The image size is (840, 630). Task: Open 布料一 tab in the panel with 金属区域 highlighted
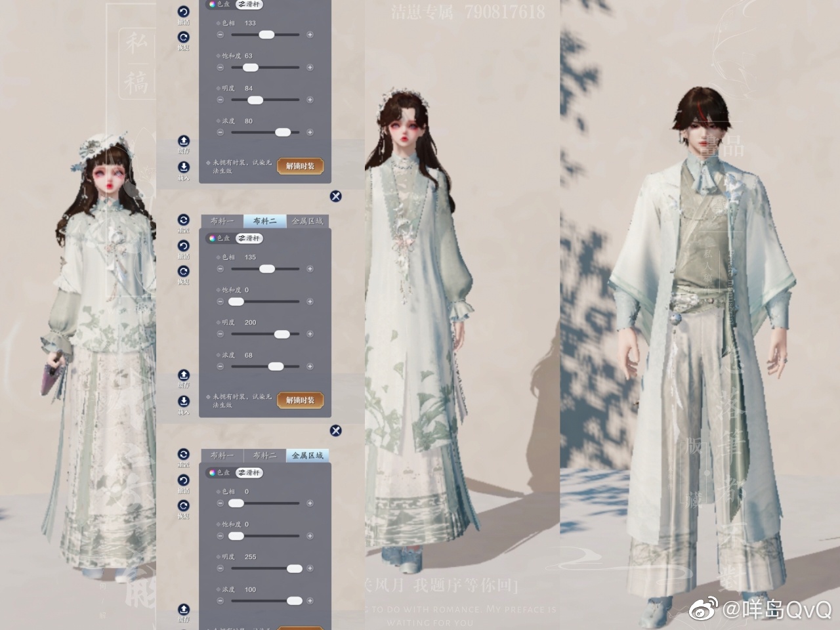pyautogui.click(x=222, y=455)
